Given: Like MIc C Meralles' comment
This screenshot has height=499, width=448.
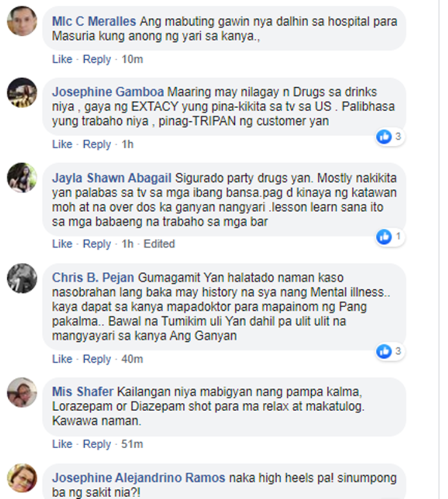Looking at the screenshot, I should [62, 59].
